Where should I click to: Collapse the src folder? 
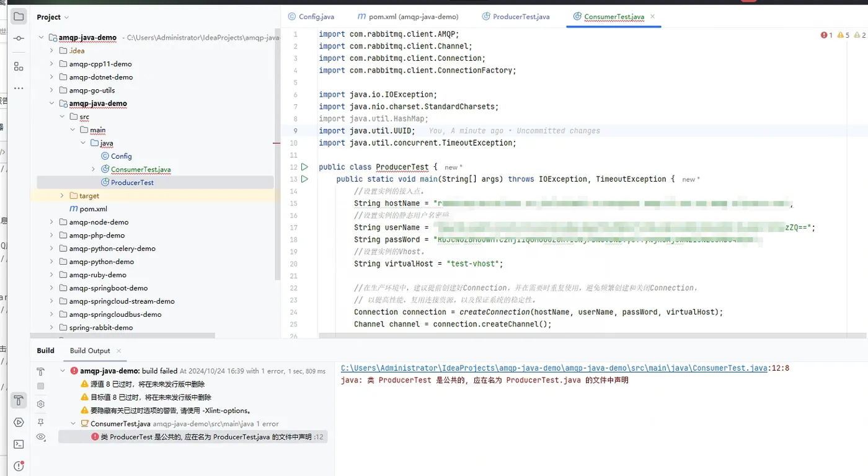pos(62,117)
